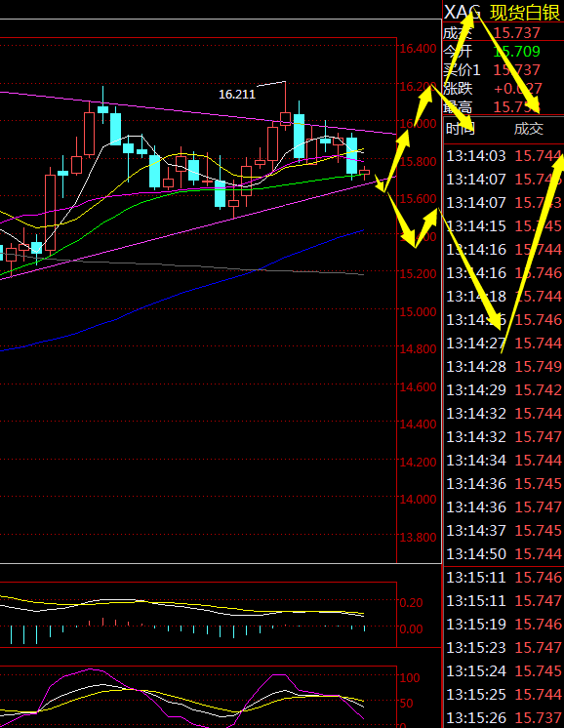Click the MACD 0.20 scale label
This screenshot has width=564, height=728.
pyautogui.click(x=411, y=603)
